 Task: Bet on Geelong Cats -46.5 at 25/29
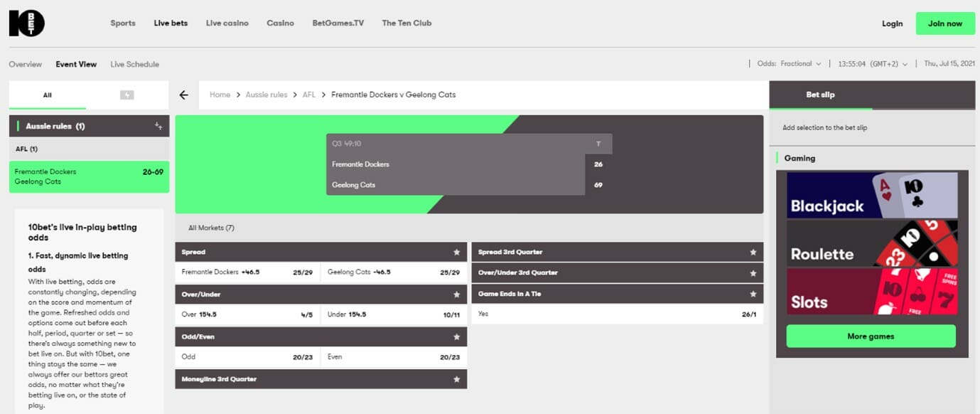[x=394, y=272]
